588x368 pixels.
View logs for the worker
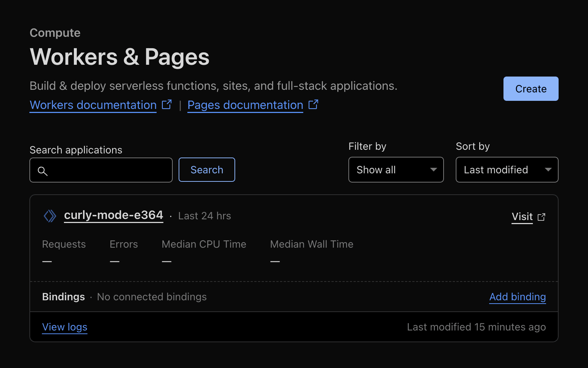coord(64,327)
